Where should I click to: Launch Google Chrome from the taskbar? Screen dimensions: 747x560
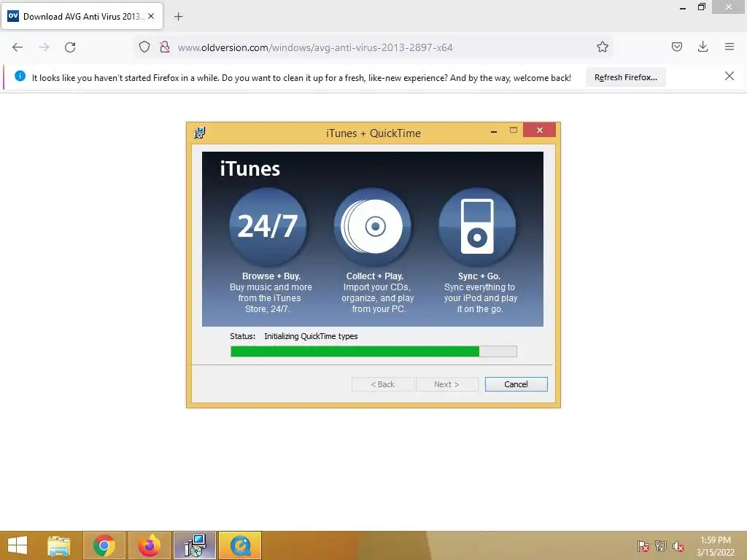click(x=104, y=545)
